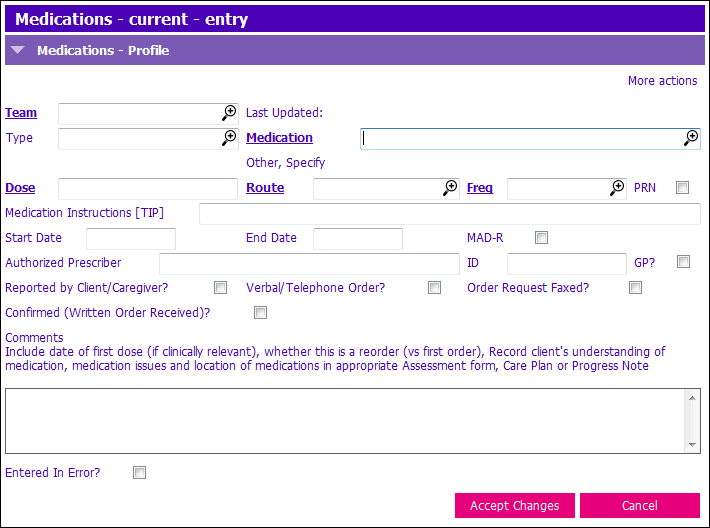Follow the Medication link label

click(x=279, y=138)
